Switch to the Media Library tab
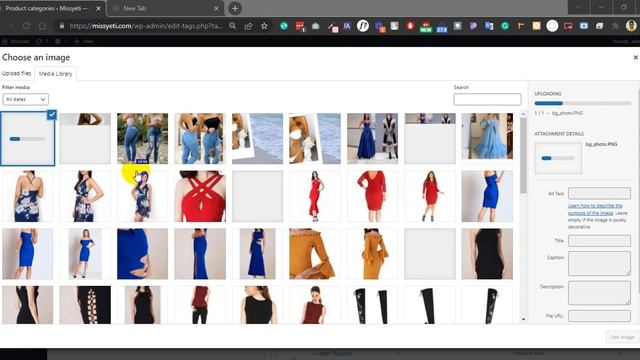640x360 pixels. coord(56,74)
